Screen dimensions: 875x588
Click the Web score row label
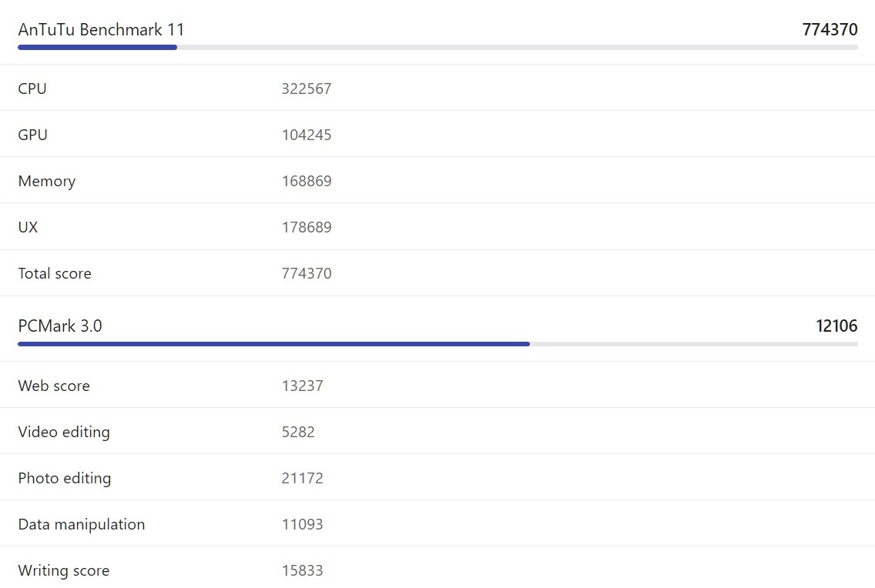(x=54, y=386)
